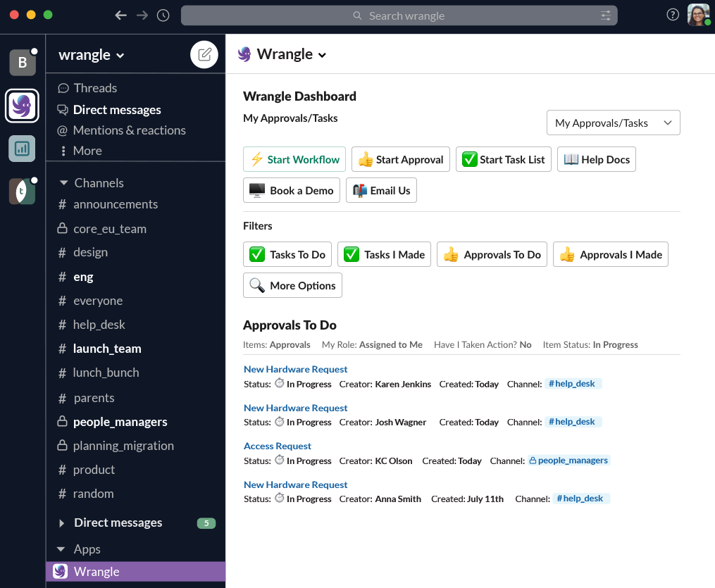Open Direct messages at sidebar top
The image size is (715, 588).
click(117, 110)
